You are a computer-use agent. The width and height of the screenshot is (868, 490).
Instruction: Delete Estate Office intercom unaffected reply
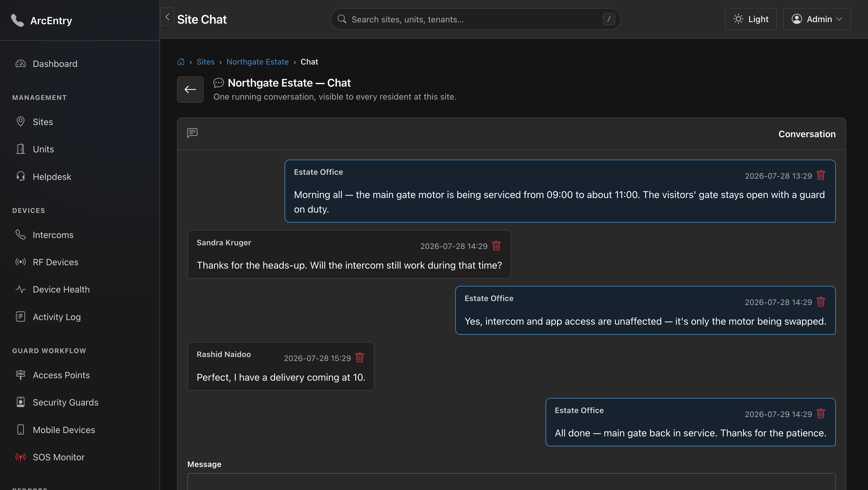pos(821,301)
